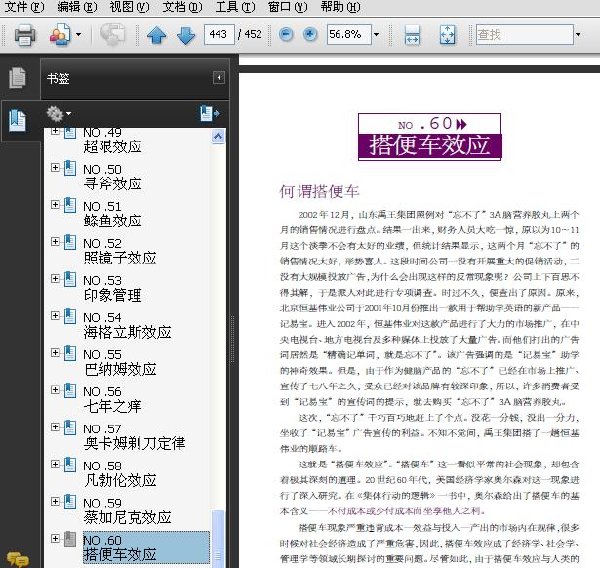Click the expand current bookmark icon
This screenshot has width=600, height=568.
(210, 114)
